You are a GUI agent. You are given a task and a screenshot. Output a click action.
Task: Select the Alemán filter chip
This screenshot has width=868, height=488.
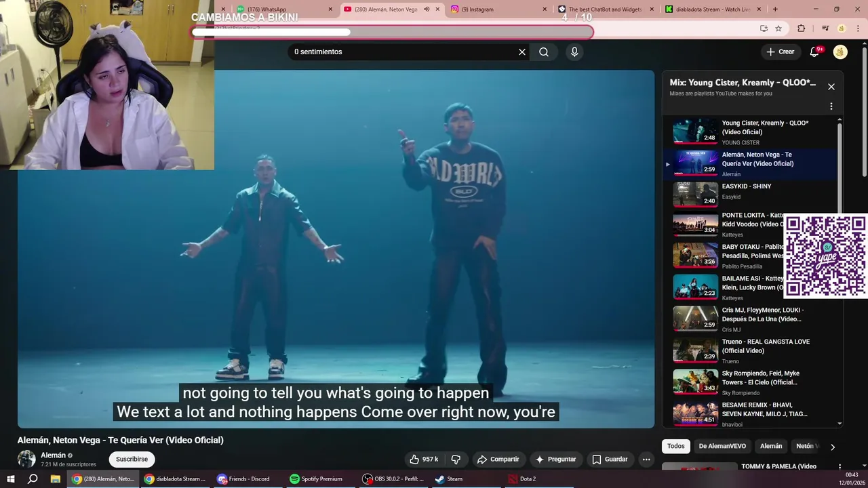(771, 446)
